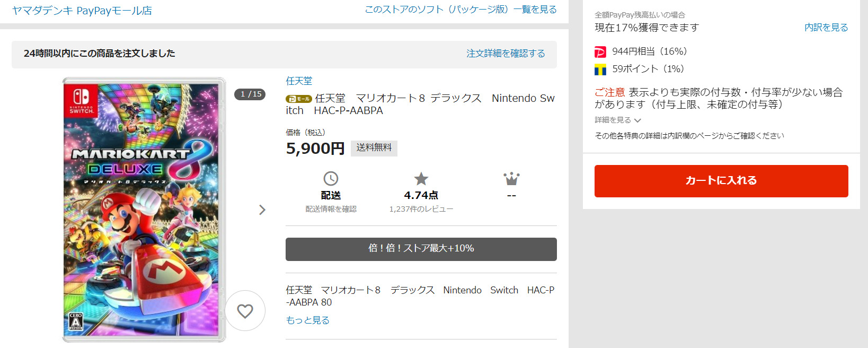Click the description text ending AABPA 80
Viewport: 868px width, 348px height.
click(420, 296)
